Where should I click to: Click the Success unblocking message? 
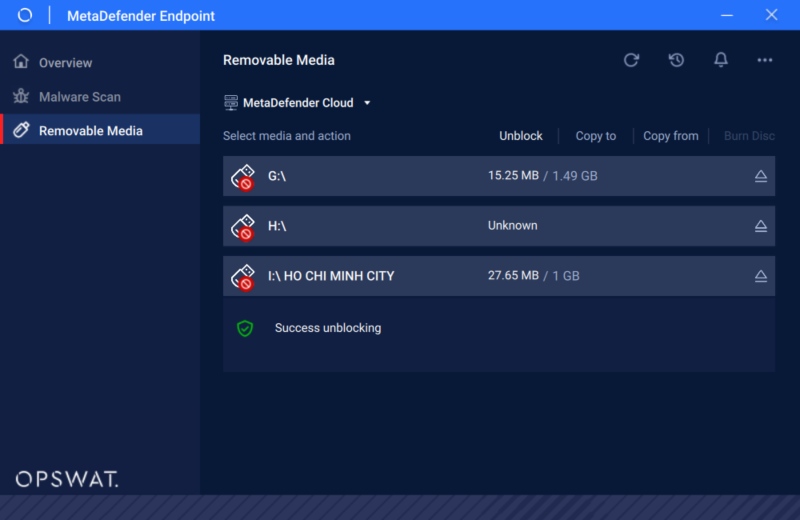[328, 328]
